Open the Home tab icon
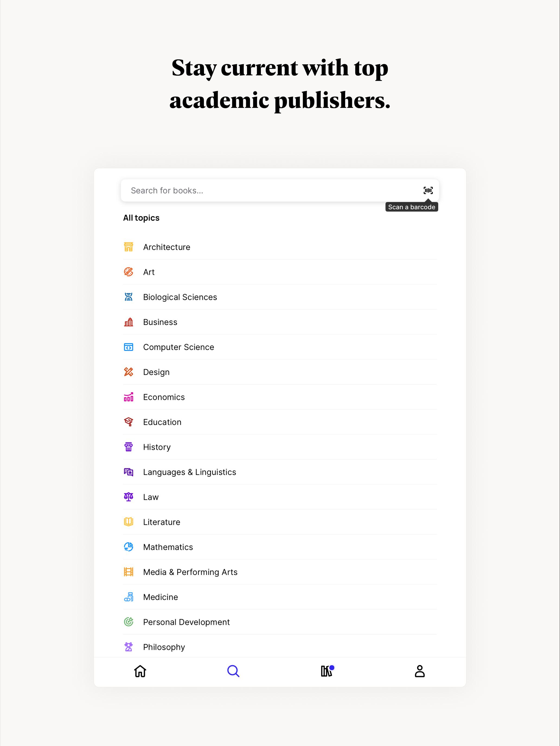 click(140, 671)
